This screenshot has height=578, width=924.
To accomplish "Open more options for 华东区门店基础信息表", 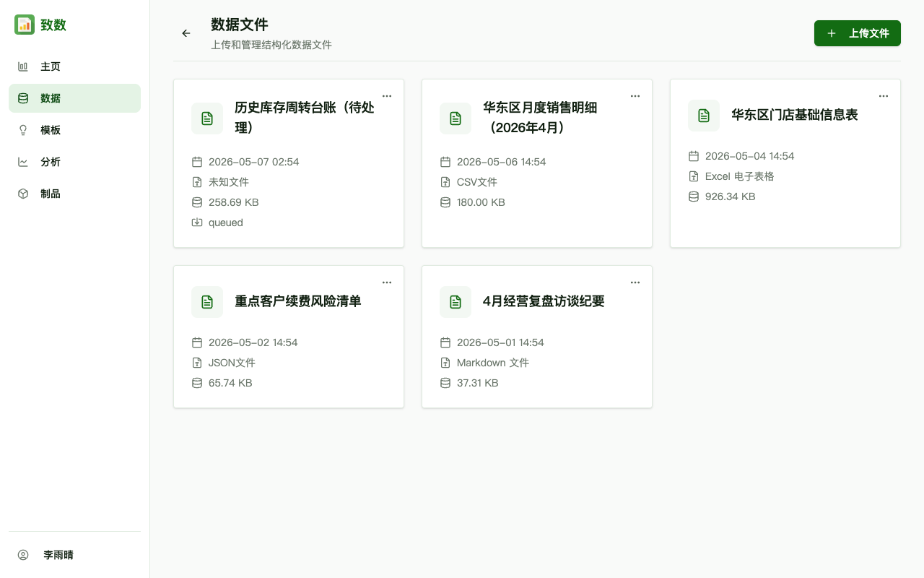I will pyautogui.click(x=884, y=96).
